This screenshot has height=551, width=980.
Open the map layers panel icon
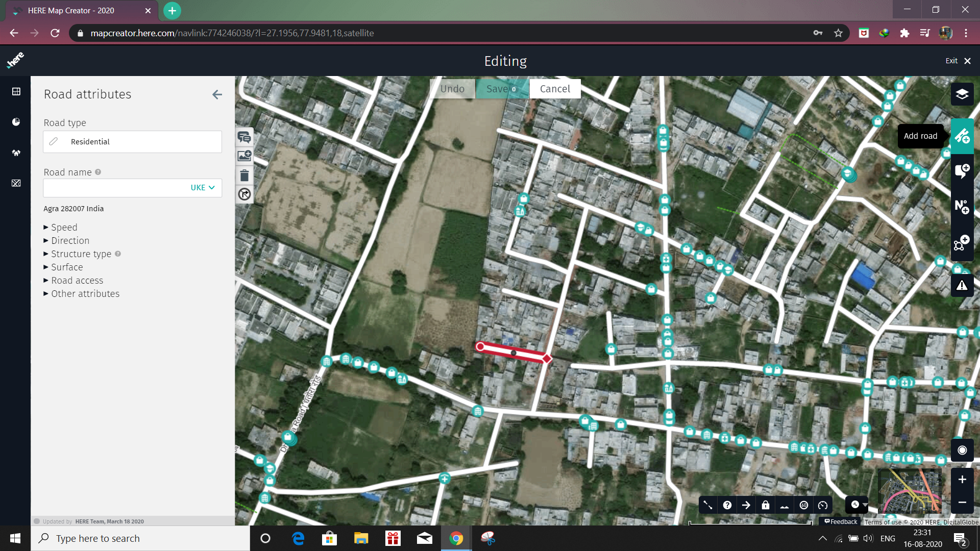962,94
